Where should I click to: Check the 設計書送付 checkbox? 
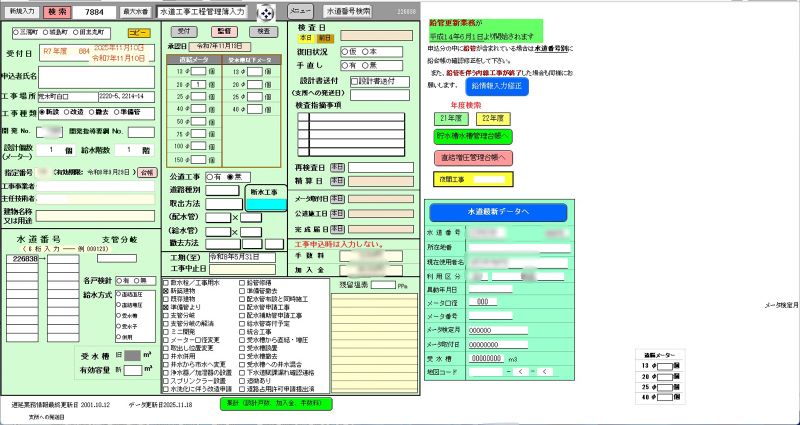354,80
